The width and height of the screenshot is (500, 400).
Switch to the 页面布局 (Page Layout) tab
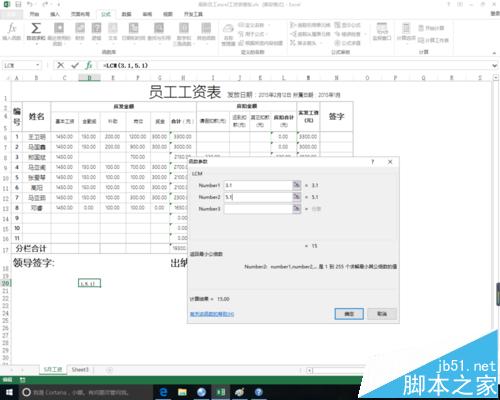[80, 14]
